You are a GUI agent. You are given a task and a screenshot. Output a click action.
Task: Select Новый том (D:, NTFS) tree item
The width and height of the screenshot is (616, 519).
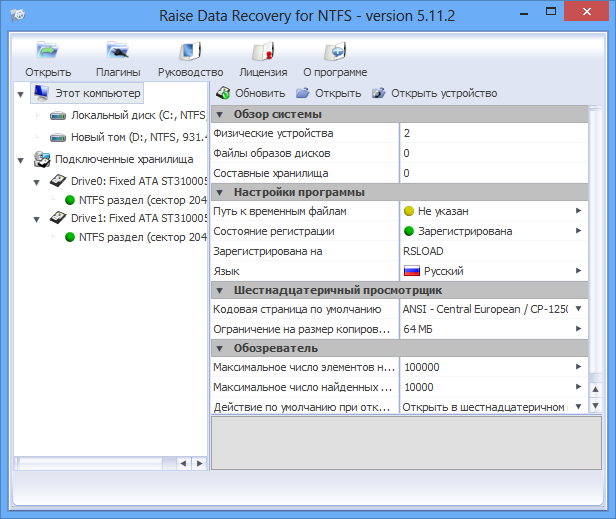(139, 137)
